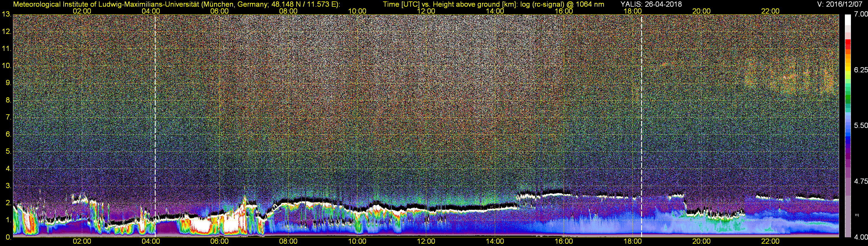Click the 8 km height axis label
The width and height of the screenshot is (868, 246).
pyautogui.click(x=8, y=100)
